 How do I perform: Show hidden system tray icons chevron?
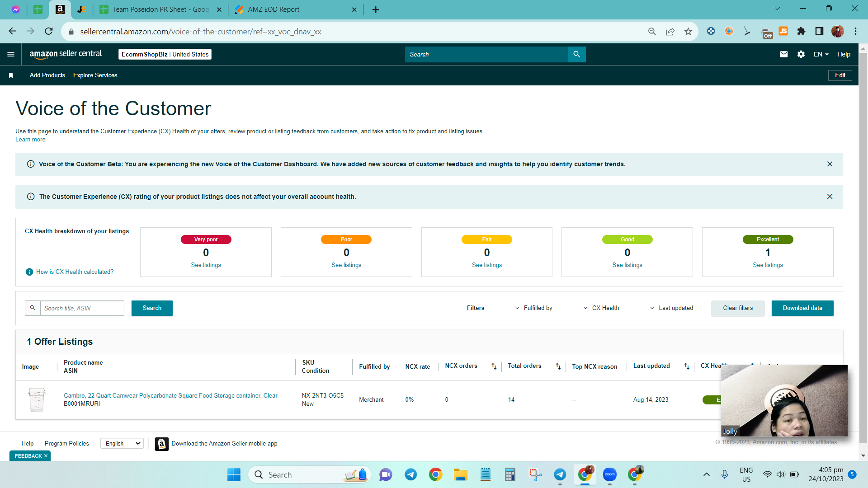(x=706, y=474)
